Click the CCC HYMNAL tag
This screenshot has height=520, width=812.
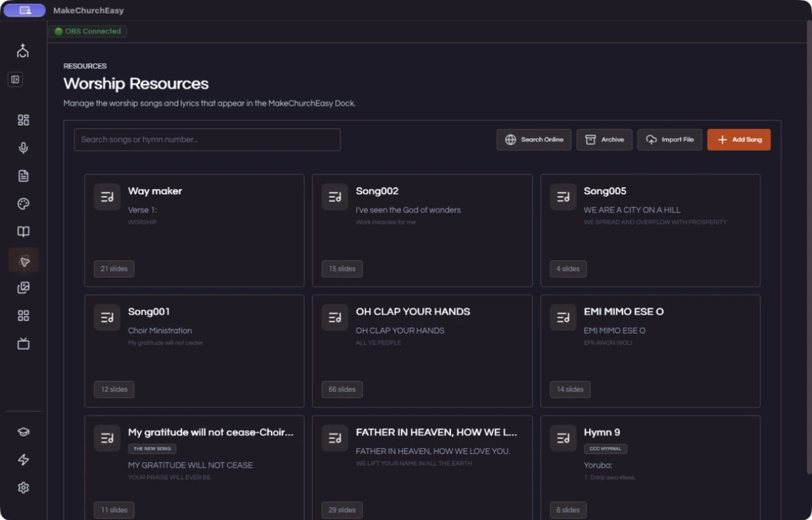[x=605, y=448]
